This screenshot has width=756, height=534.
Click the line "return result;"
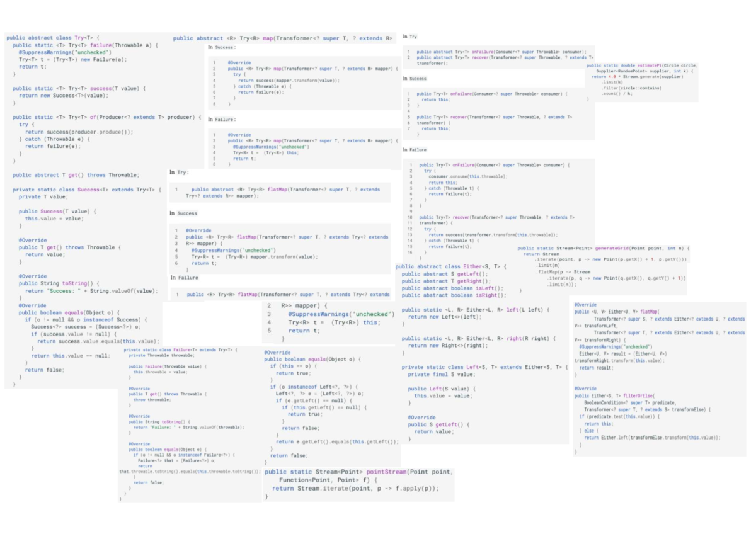click(x=596, y=368)
